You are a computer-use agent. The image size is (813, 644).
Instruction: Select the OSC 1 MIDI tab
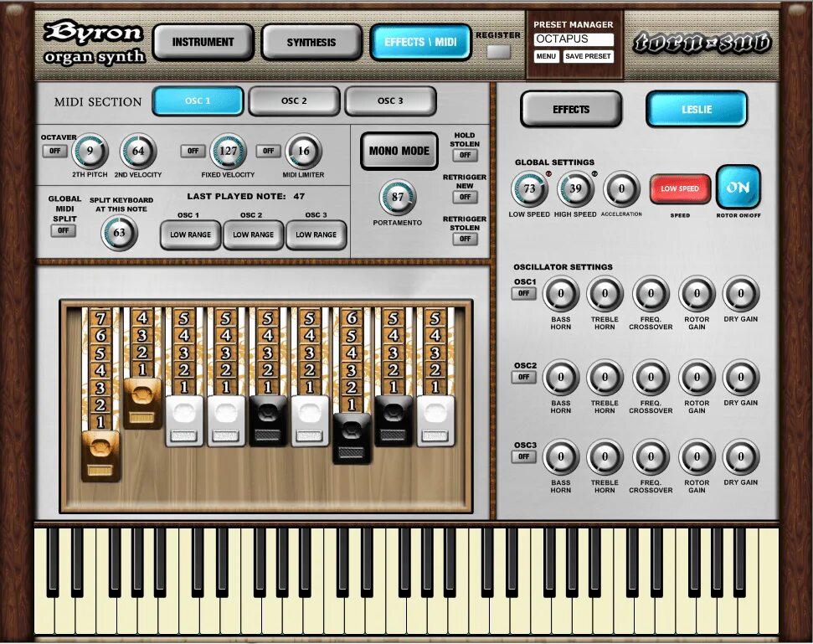198,100
